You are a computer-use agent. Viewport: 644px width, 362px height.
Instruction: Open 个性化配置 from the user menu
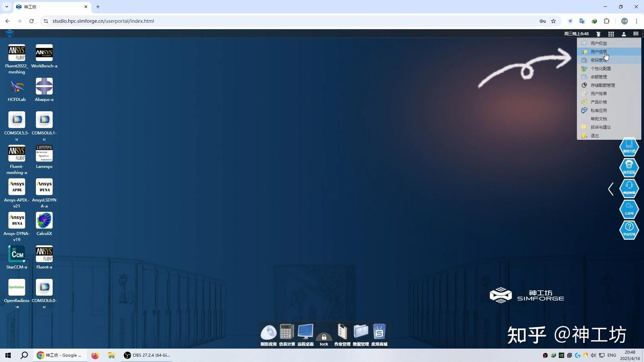pos(609,68)
